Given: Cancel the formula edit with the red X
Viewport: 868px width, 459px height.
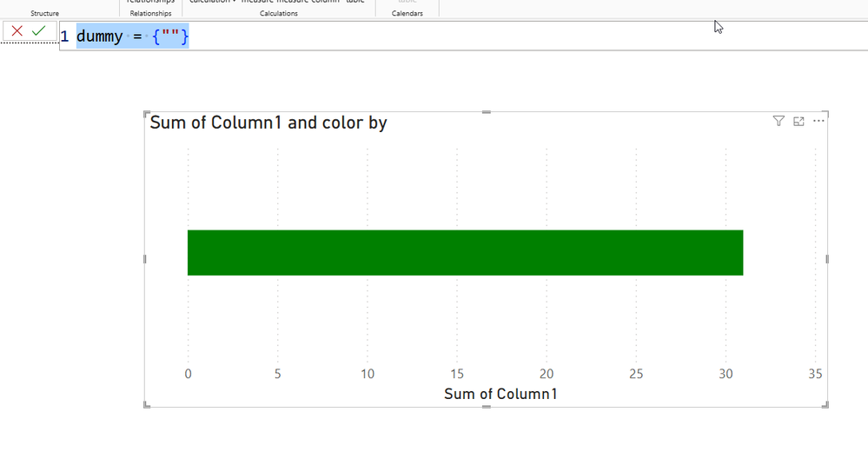Looking at the screenshot, I should click(17, 31).
